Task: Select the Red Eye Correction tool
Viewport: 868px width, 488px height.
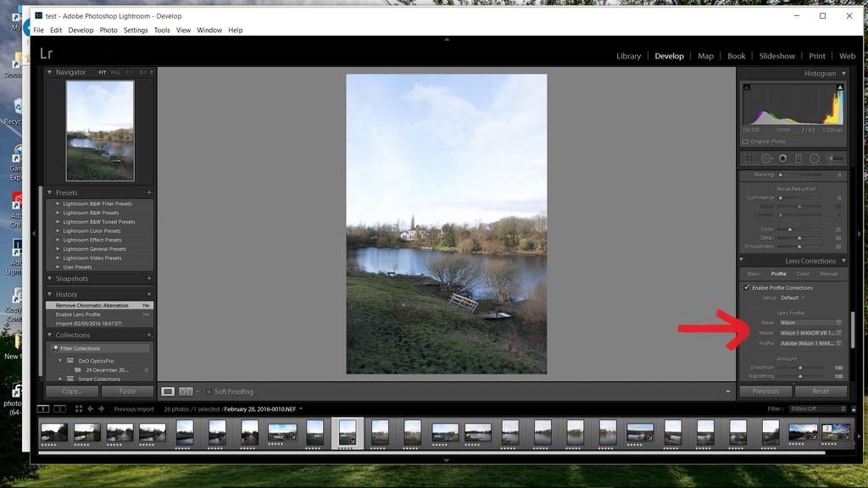Action: tap(782, 158)
